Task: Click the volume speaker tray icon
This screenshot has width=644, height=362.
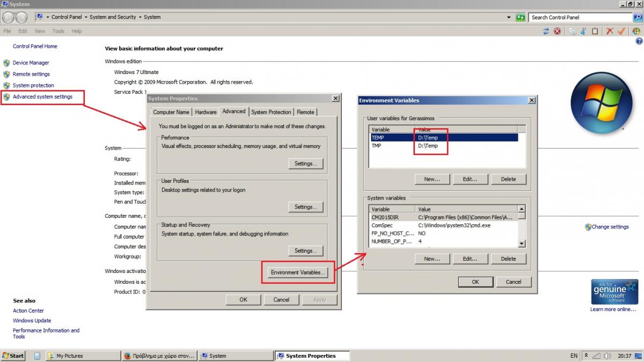Action: pos(607,356)
